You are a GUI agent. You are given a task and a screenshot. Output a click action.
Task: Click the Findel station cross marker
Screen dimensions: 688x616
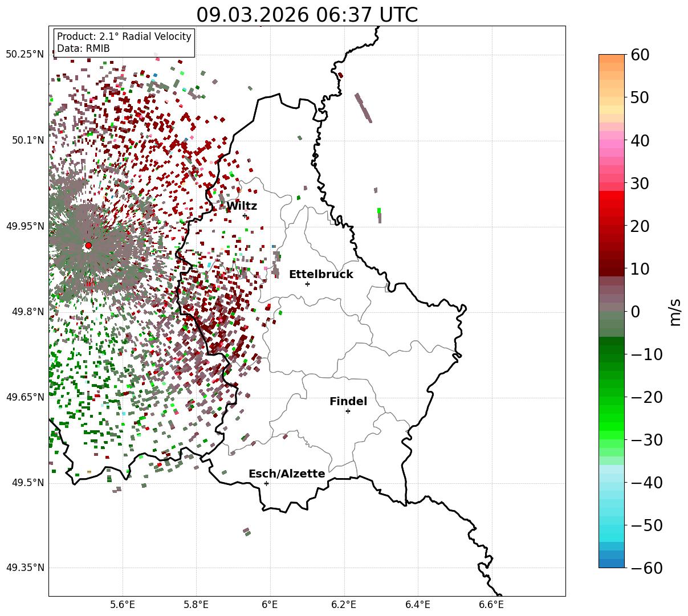click(348, 411)
